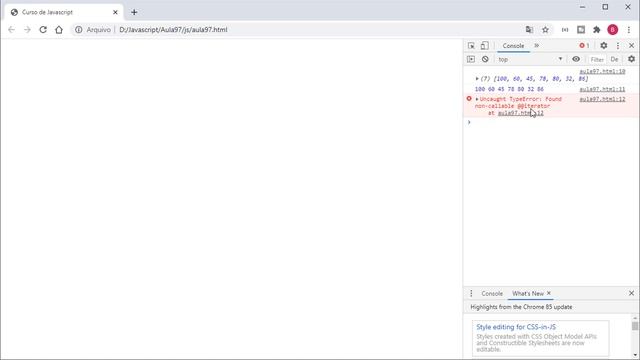This screenshot has width=640, height=360.
Task: Reload the aula97.html page
Action: [43, 30]
